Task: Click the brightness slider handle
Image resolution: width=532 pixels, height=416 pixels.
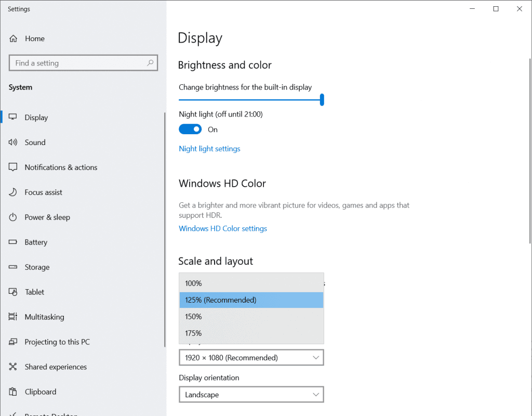Action: click(322, 100)
